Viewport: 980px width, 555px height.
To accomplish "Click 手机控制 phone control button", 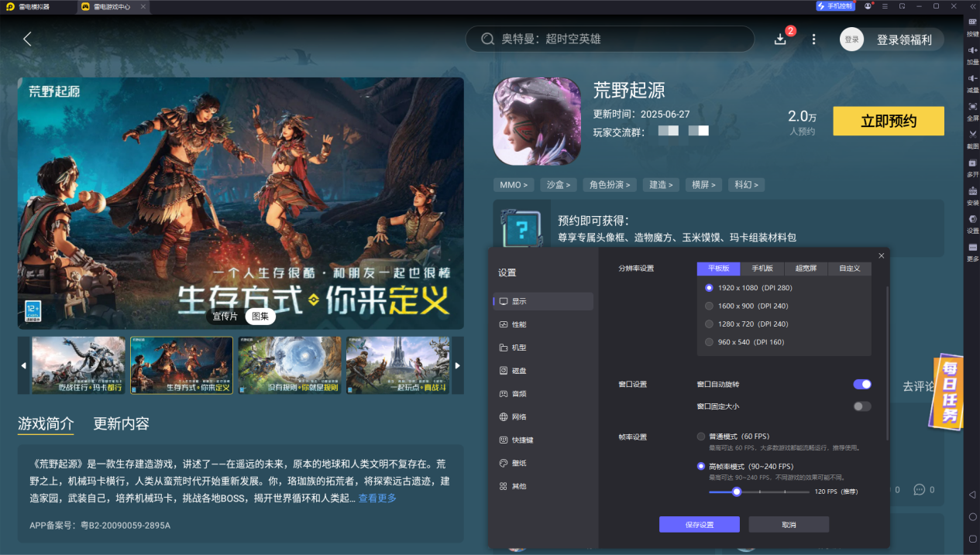I will coord(835,6).
